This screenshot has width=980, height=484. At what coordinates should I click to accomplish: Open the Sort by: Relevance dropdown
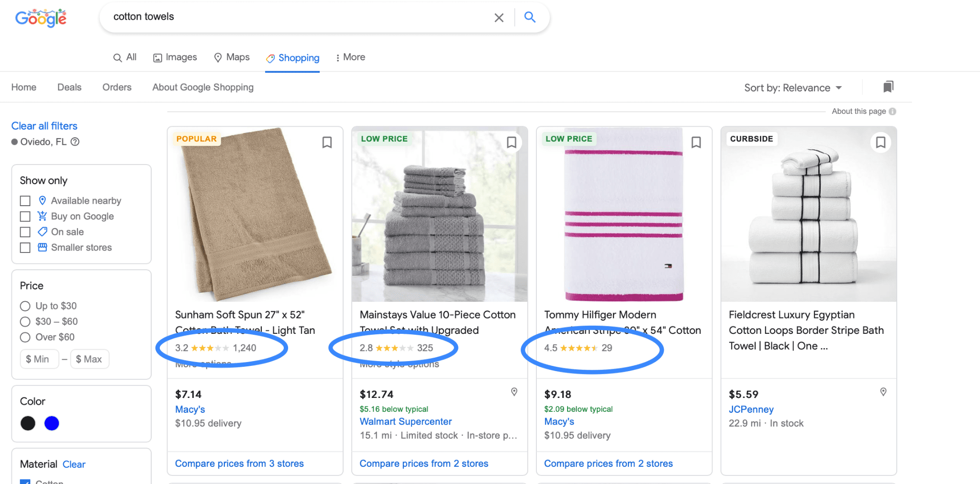point(793,88)
